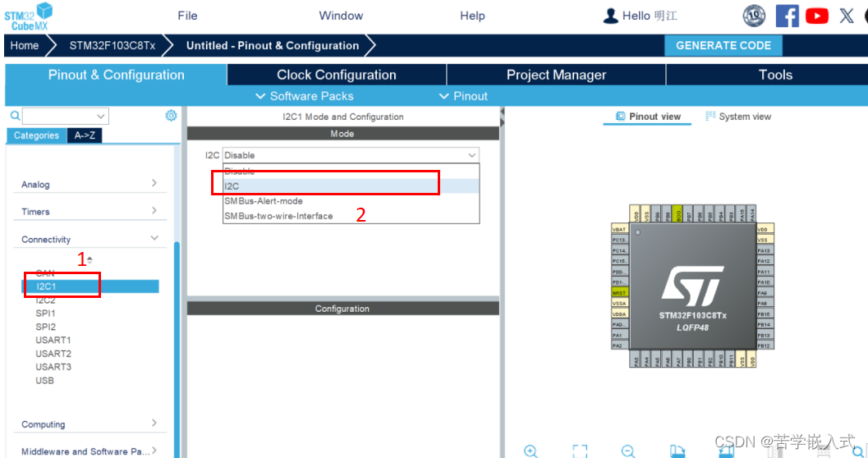868x458 pixels.
Task: Open the categories settings gear icon
Action: coord(171,115)
